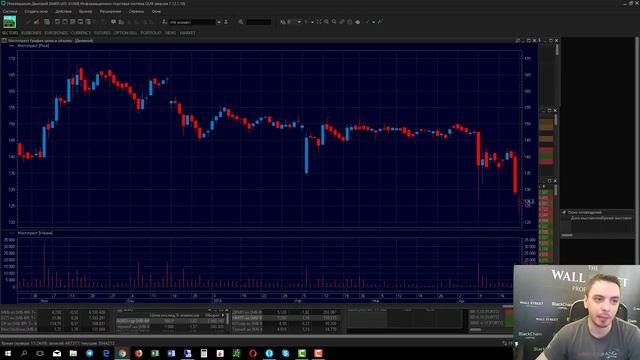Open the Окно menu
Viewport: 640px width, 360px height.
pos(156,11)
